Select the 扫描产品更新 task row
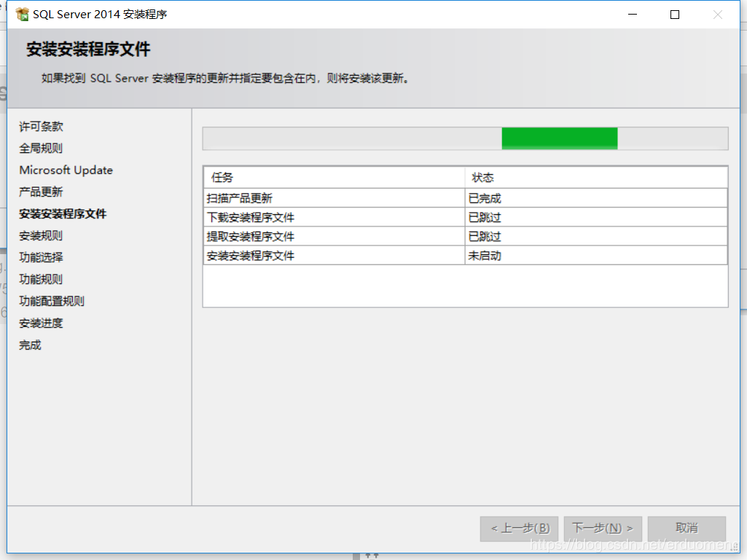This screenshot has height=560, width=747. click(x=466, y=198)
